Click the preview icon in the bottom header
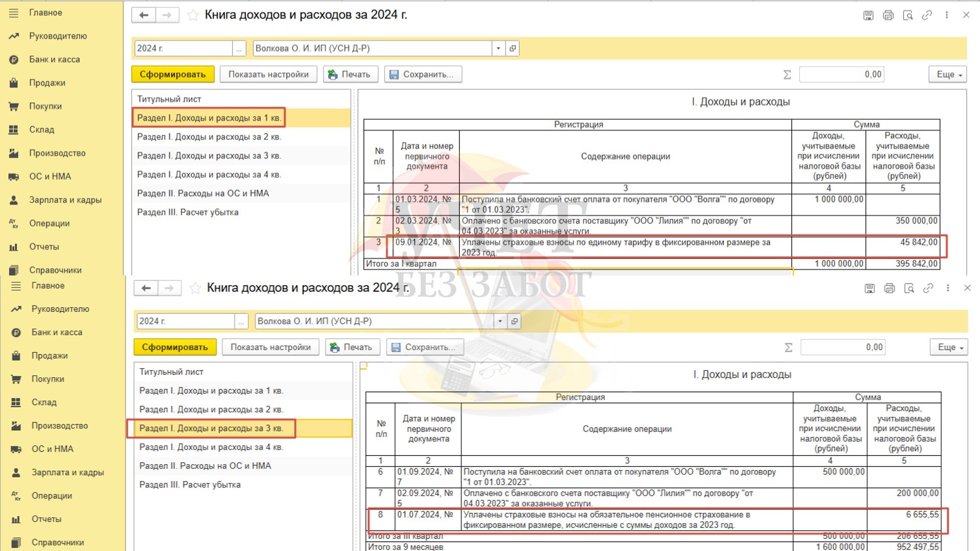The height and width of the screenshot is (551, 980). 909,288
